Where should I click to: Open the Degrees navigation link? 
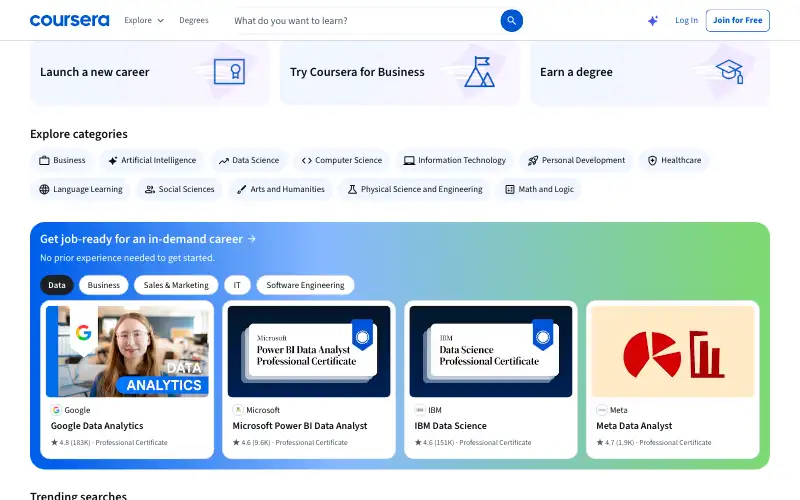pyautogui.click(x=194, y=20)
